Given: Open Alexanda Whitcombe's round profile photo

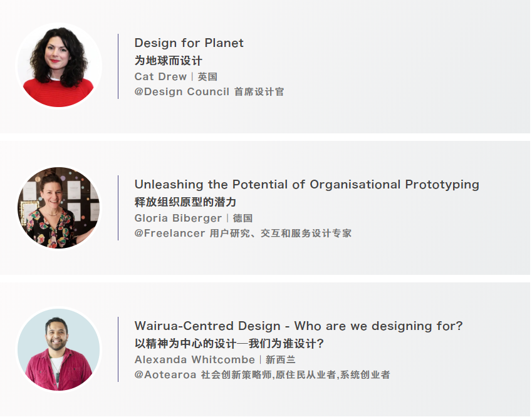Looking at the screenshot, I should pos(59,349).
